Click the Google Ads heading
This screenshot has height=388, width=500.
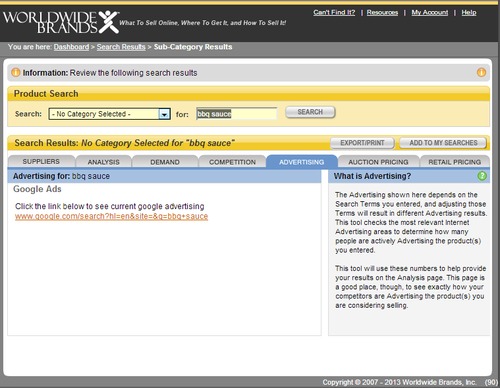tap(37, 189)
